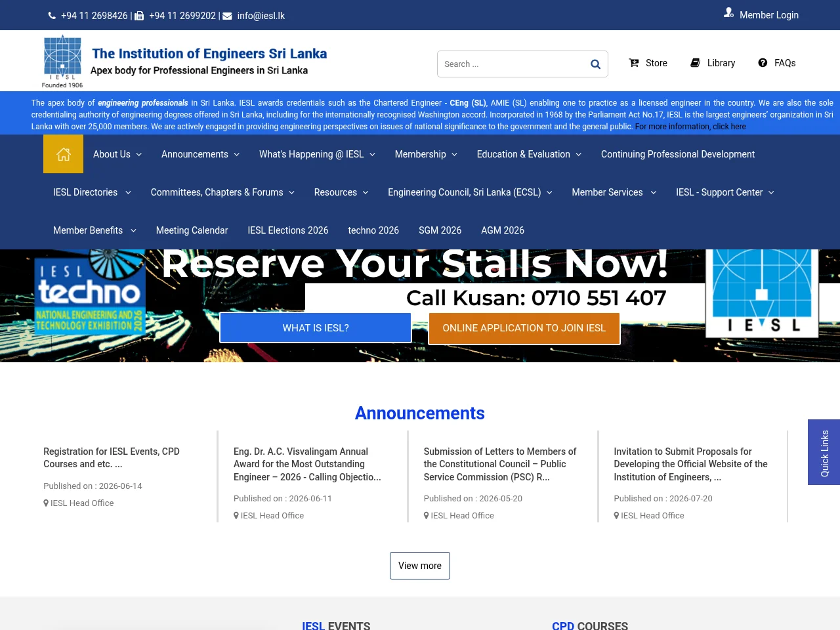The height and width of the screenshot is (630, 840).
Task: Click the phone icon beside +94 11 2698426
Action: coord(52,16)
